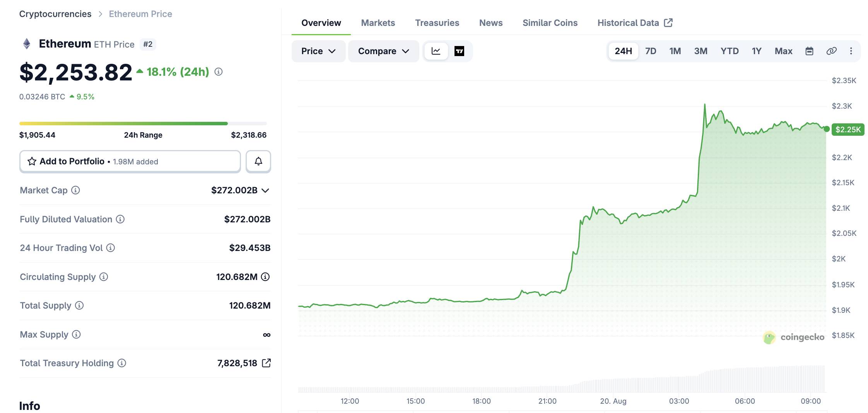Expand Market Cap details chevron
Viewport: 868px width, 413px height.
click(x=265, y=190)
